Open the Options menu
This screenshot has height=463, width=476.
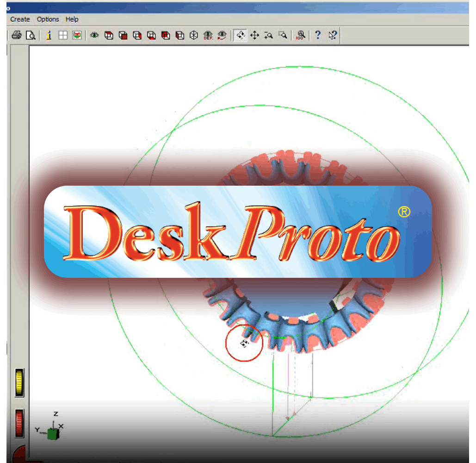[x=48, y=19]
